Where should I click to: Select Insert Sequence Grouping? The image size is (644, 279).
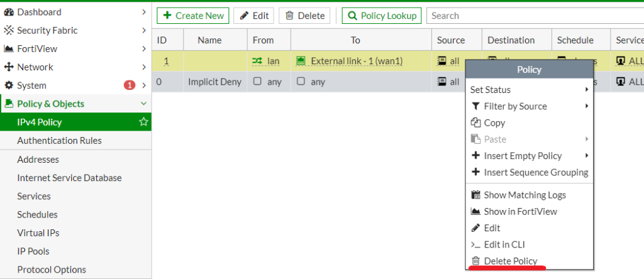tap(529, 172)
